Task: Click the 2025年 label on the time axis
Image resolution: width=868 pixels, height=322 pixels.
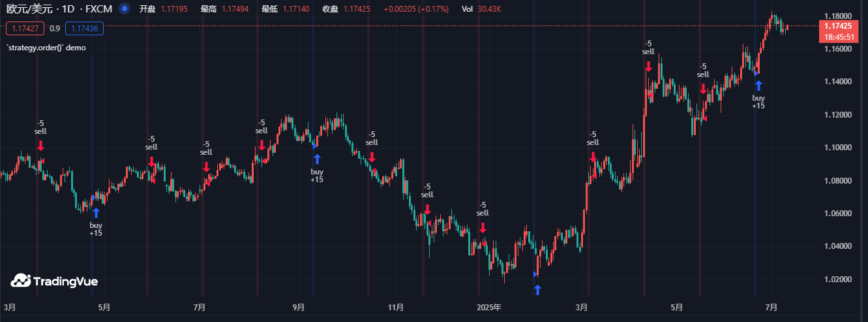Action: (x=489, y=307)
